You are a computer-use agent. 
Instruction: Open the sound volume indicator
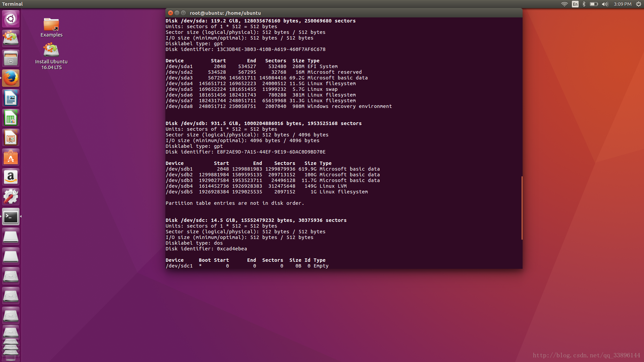tap(605, 4)
